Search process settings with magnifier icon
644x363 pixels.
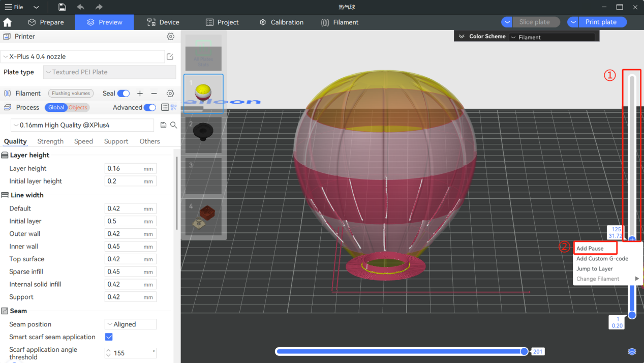pyautogui.click(x=173, y=125)
